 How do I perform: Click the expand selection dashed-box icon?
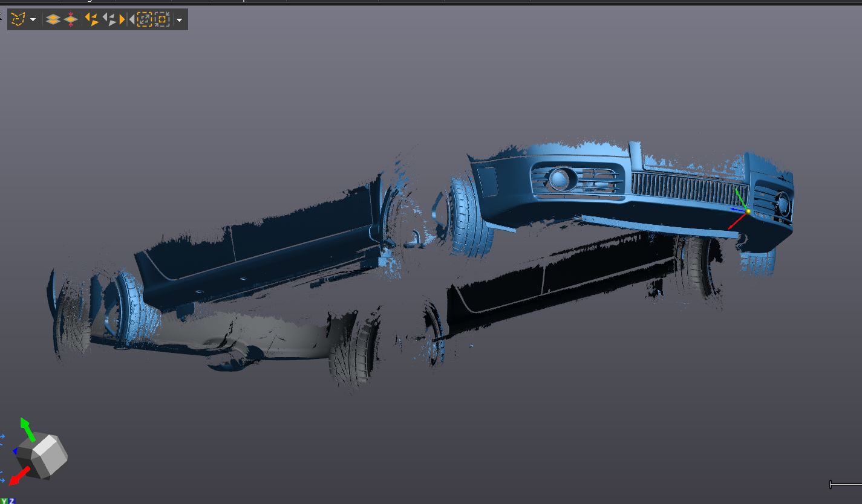tap(144, 19)
